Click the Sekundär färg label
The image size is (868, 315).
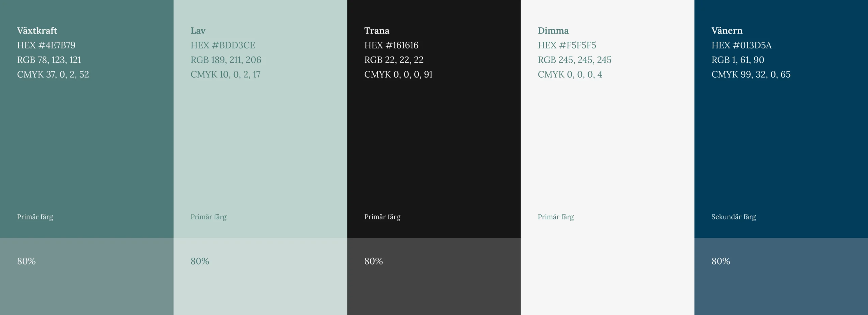coord(733,217)
